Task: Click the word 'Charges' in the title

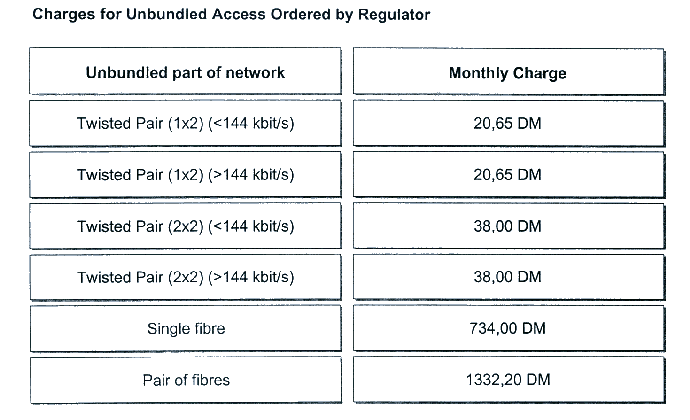Action: tap(64, 15)
